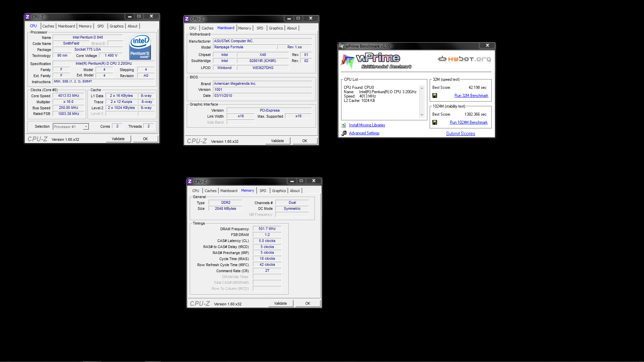
Task: Minimize the CPU-Z Memory window
Action: [292, 181]
